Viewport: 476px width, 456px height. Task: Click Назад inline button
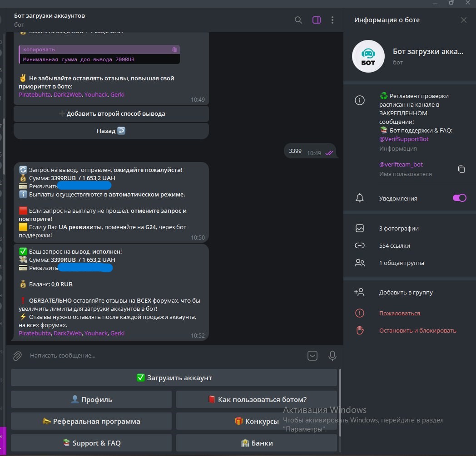111,131
